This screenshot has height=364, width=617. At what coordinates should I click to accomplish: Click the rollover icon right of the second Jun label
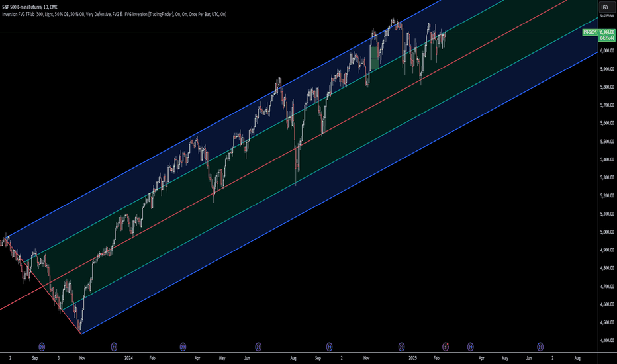click(x=540, y=347)
